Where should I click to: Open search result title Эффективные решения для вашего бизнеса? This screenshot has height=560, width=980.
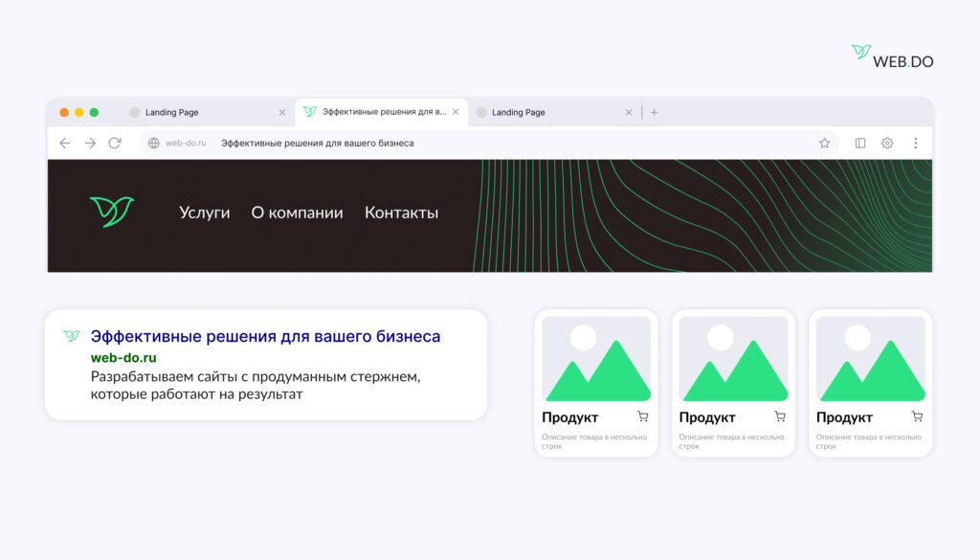click(x=266, y=336)
